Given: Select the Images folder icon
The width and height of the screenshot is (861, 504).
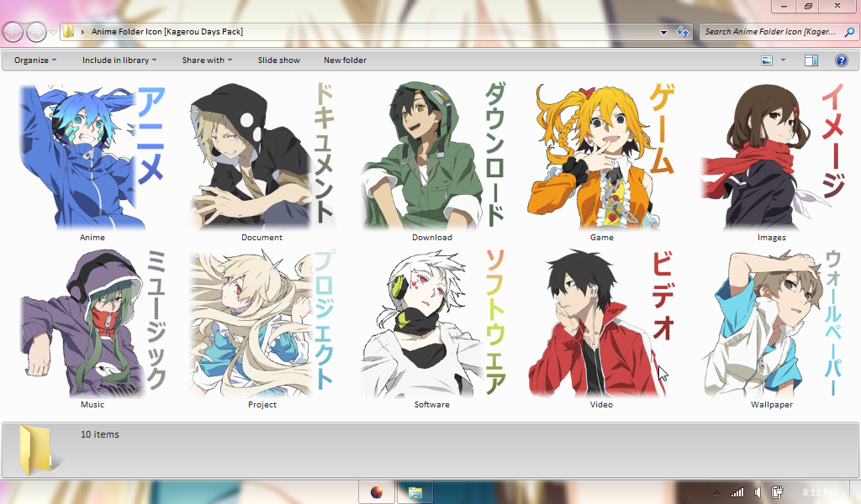Looking at the screenshot, I should click(772, 156).
